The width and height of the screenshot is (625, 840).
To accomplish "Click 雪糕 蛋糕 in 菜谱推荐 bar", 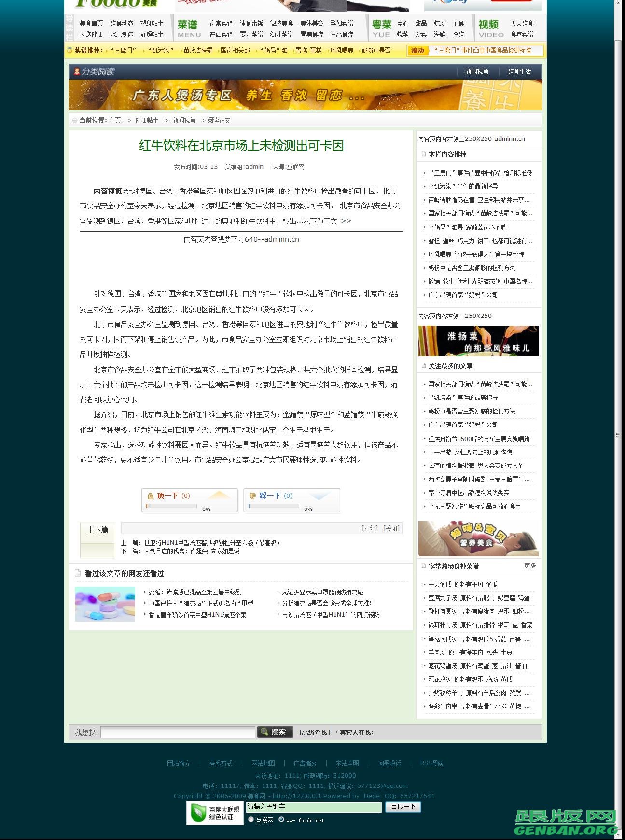I will click(x=308, y=50).
